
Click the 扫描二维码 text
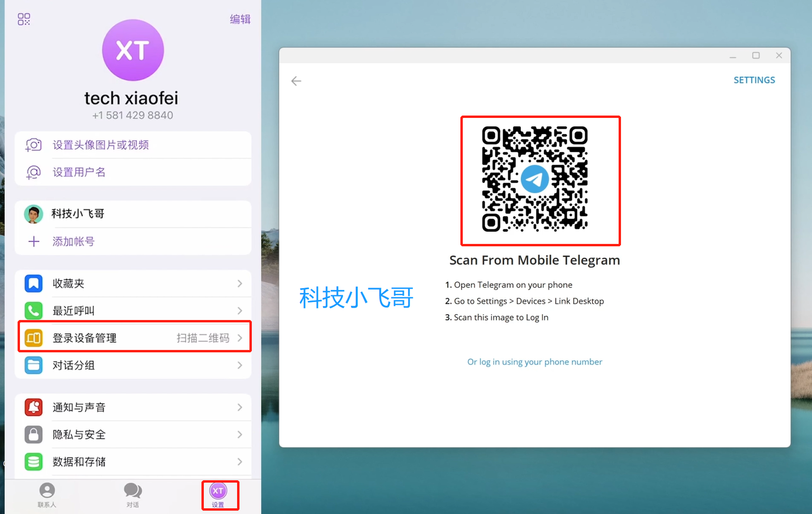click(203, 338)
